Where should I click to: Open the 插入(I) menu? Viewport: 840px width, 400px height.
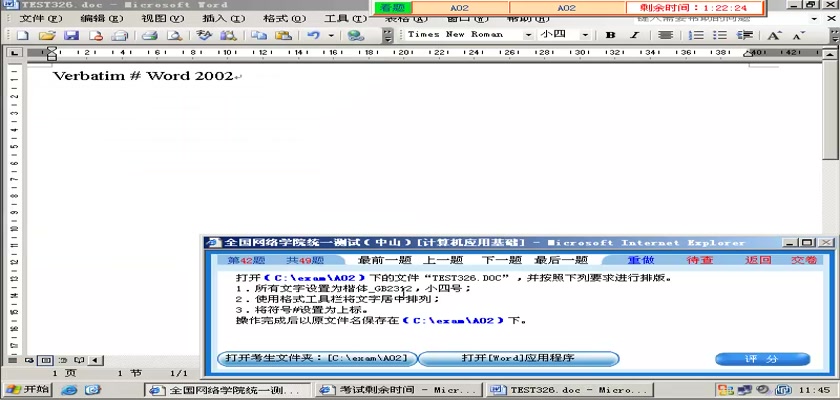(x=223, y=19)
